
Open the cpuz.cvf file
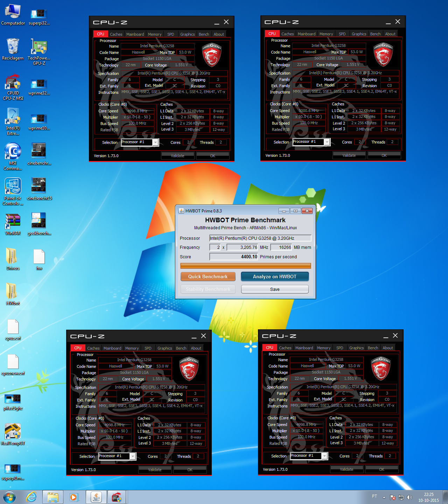[x=13, y=329]
